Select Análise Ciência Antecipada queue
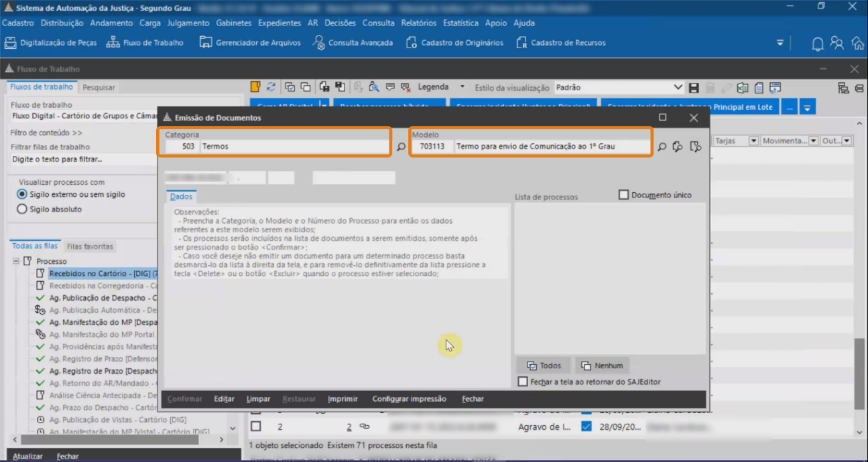The width and height of the screenshot is (868, 462). point(103,396)
